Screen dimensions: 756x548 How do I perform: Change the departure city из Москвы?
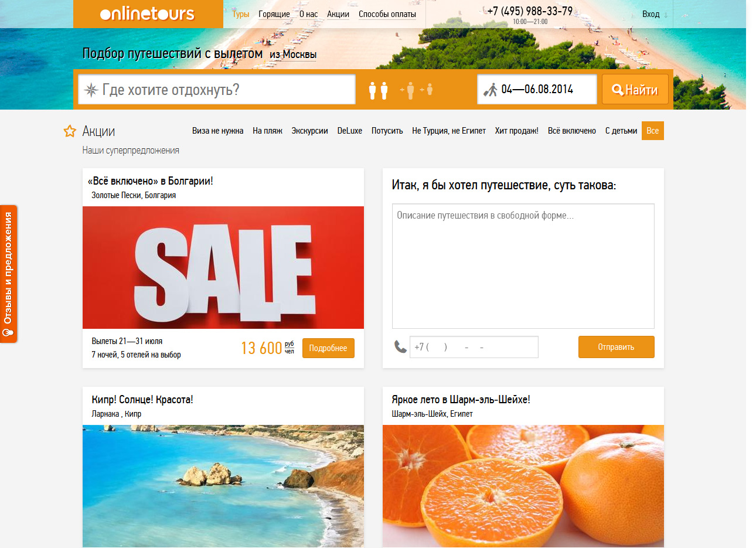coord(293,55)
